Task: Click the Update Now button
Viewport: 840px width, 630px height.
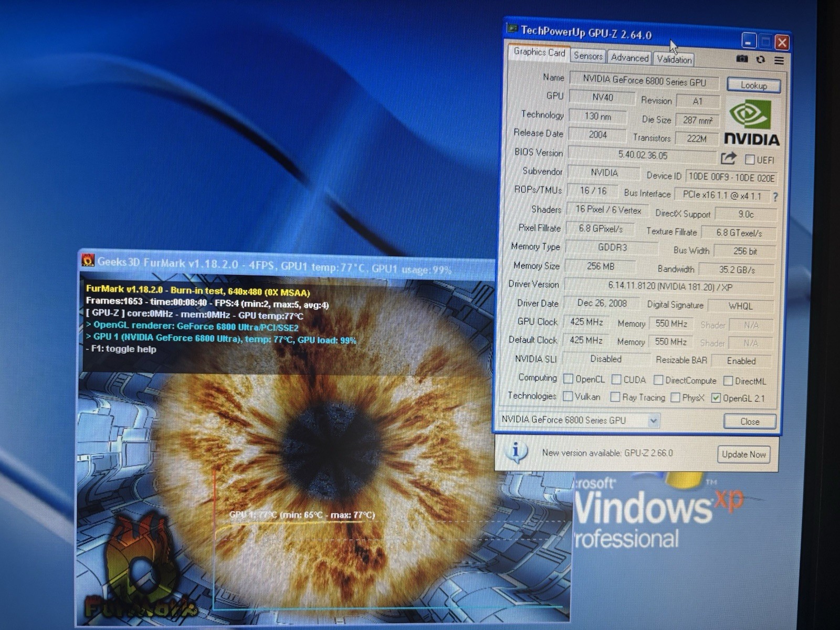Action: pyautogui.click(x=743, y=454)
